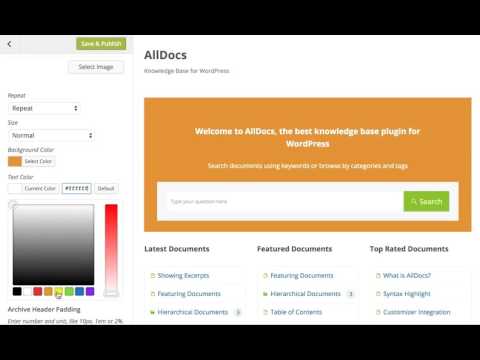This screenshot has width=480, height=360.
Task: Click the Top Rated Documents heading
Action: (409, 249)
